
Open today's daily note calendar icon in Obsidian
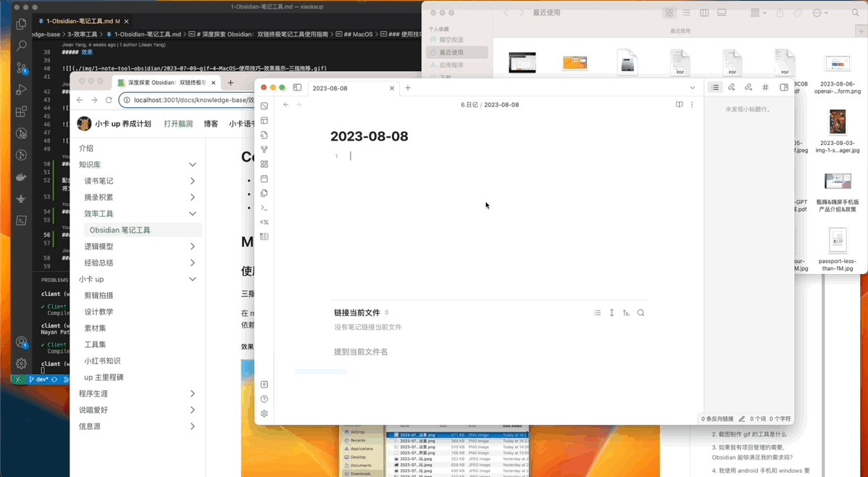pos(264,179)
